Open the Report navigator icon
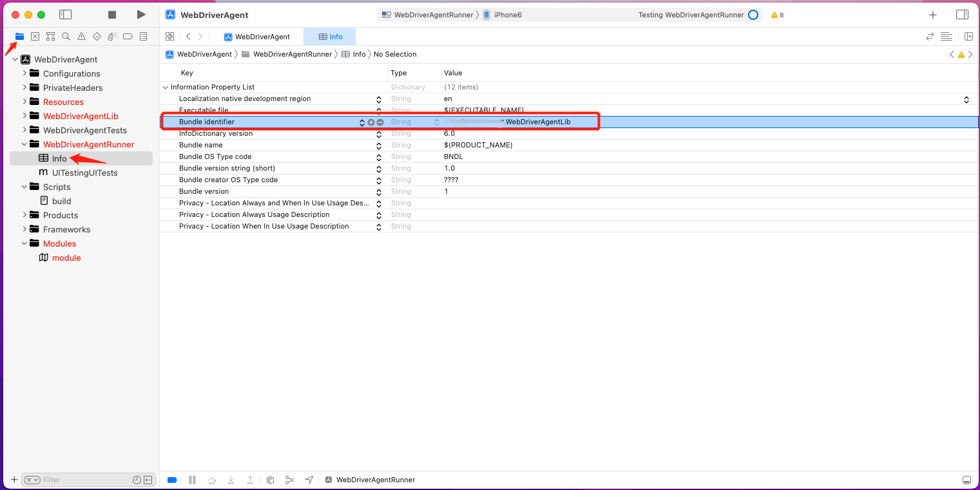This screenshot has width=980, height=490. pos(143,37)
